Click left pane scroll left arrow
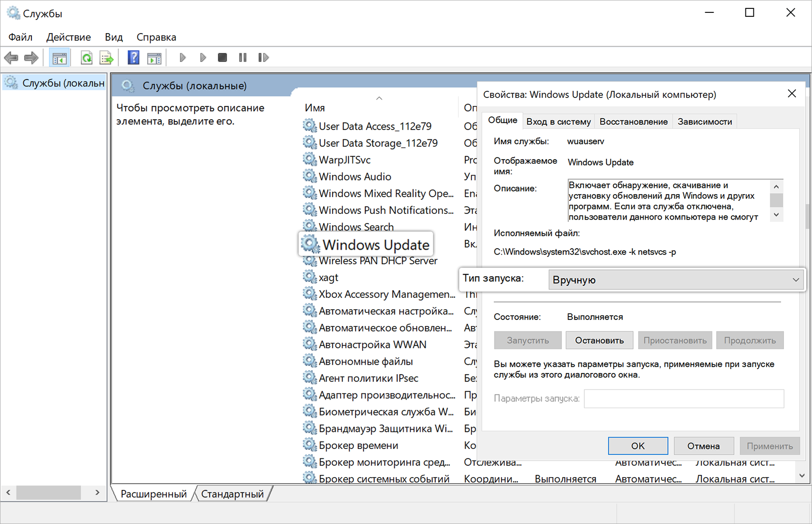The height and width of the screenshot is (524, 812). [8, 492]
